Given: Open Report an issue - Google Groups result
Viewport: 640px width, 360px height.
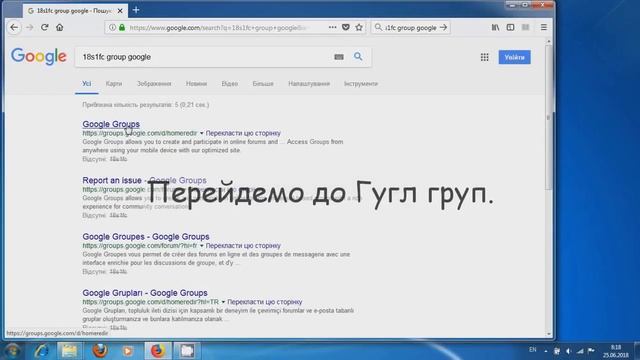Looking at the screenshot, I should point(144,180).
